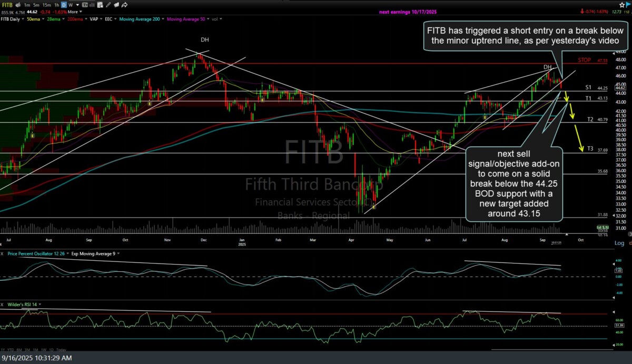
Task: Click the calendar add icon in the toolbar
Action: [x=100, y=4]
